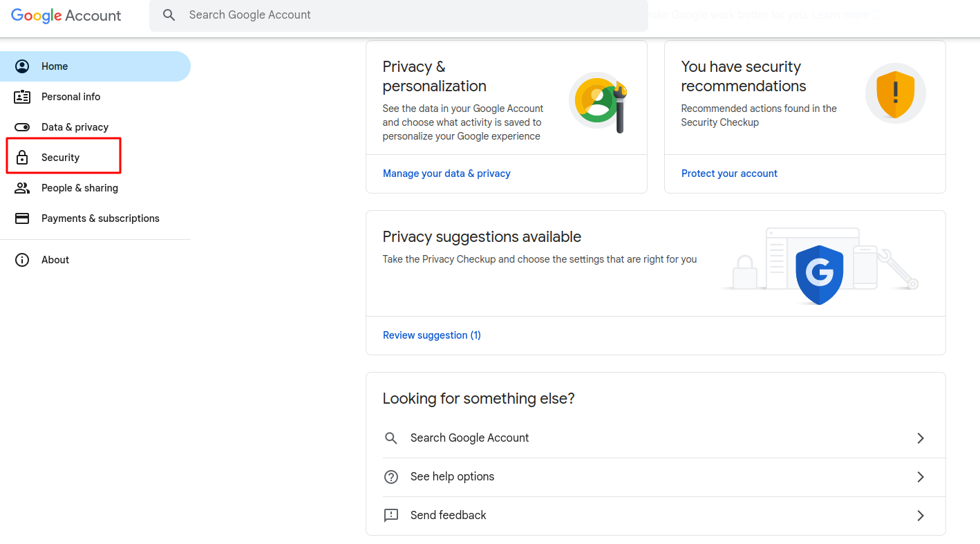Click the Data & privacy toggle icon
This screenshot has width=980, height=544.
click(22, 127)
